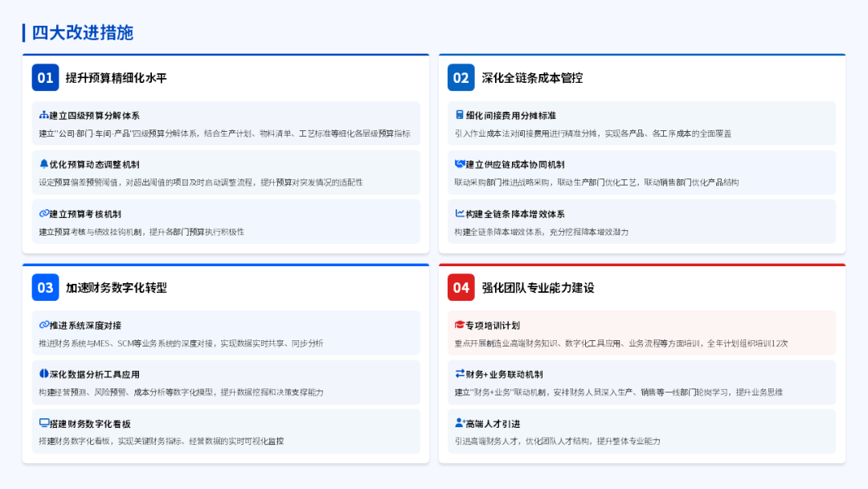Image resolution: width=868 pixels, height=489 pixels.
Task: Click the card heading 加速财务数字化转型
Action: [x=117, y=288]
